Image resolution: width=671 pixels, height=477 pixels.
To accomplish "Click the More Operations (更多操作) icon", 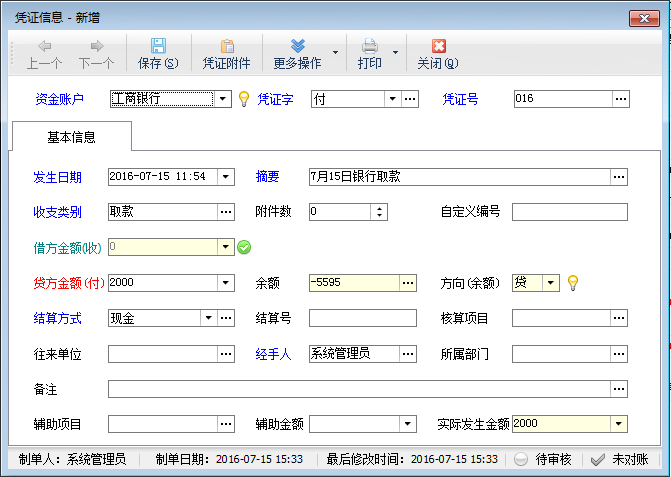I will click(x=297, y=47).
